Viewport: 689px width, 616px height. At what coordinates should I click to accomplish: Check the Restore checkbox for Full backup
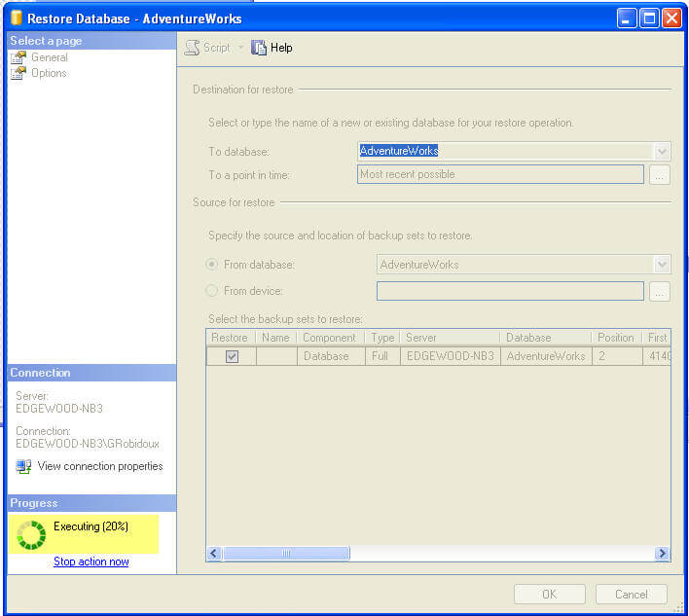(x=232, y=356)
